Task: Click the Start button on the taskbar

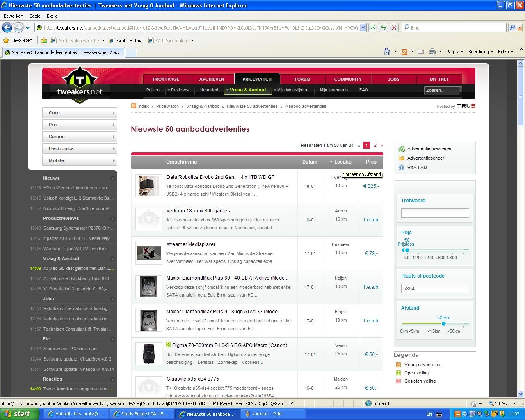Action: (20, 414)
